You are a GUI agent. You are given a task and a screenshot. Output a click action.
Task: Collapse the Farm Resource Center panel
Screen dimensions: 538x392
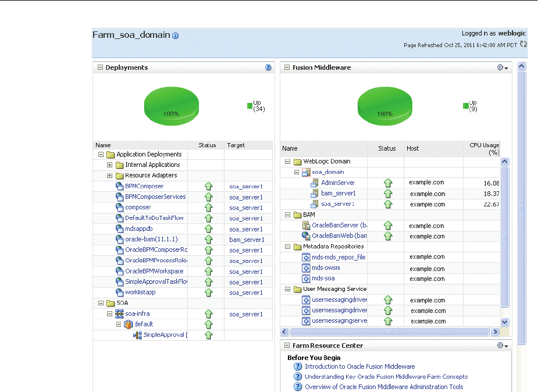(287, 345)
